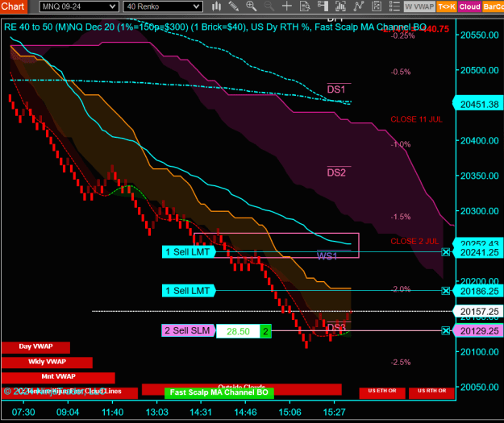The image size is (504, 423).
Task: Click the CLOSE 2 JUL label
Action: tap(414, 242)
